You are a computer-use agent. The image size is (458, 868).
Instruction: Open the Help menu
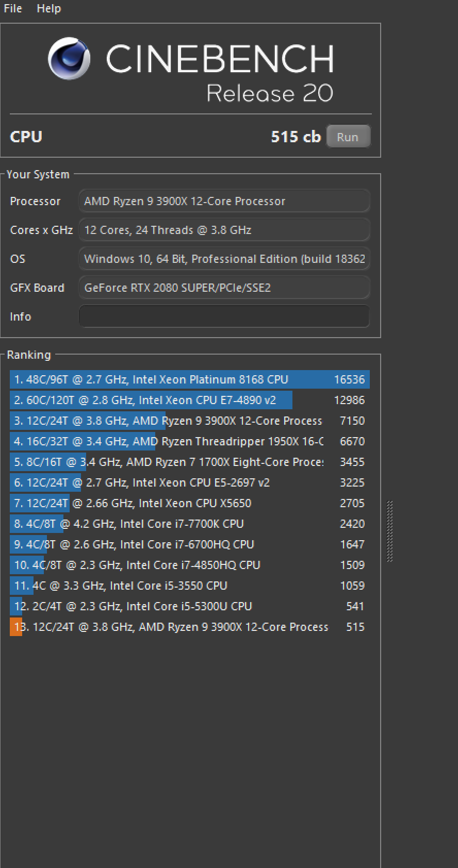coord(49,8)
